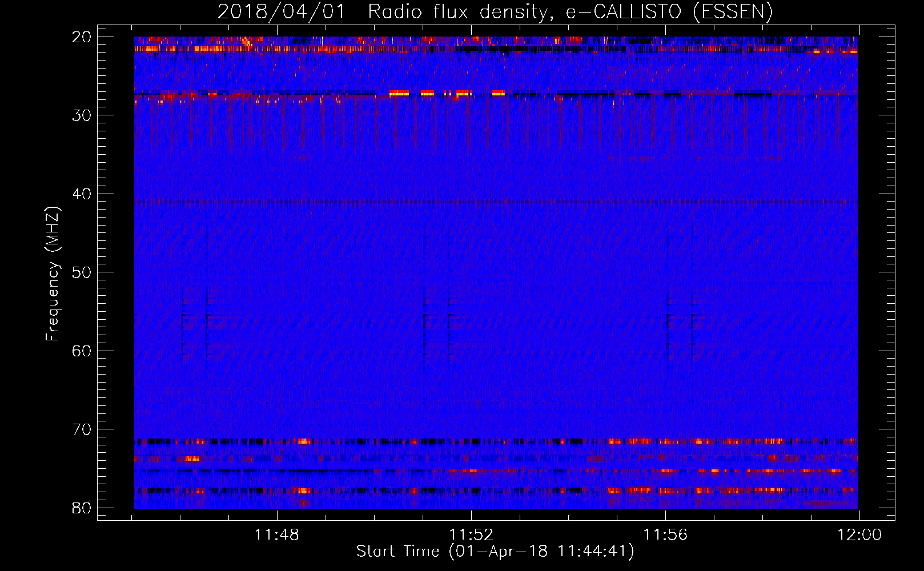
Task: Click the time tick label '11:56'
Action: click(x=665, y=535)
